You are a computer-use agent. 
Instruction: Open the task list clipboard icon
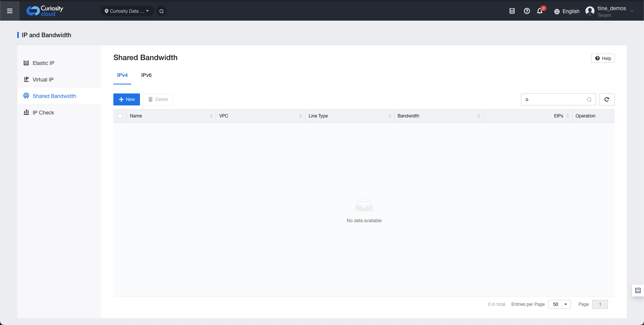pyautogui.click(x=512, y=11)
